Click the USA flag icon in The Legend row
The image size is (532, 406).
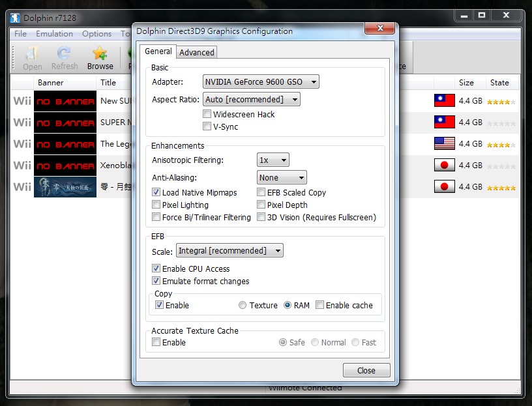(444, 143)
